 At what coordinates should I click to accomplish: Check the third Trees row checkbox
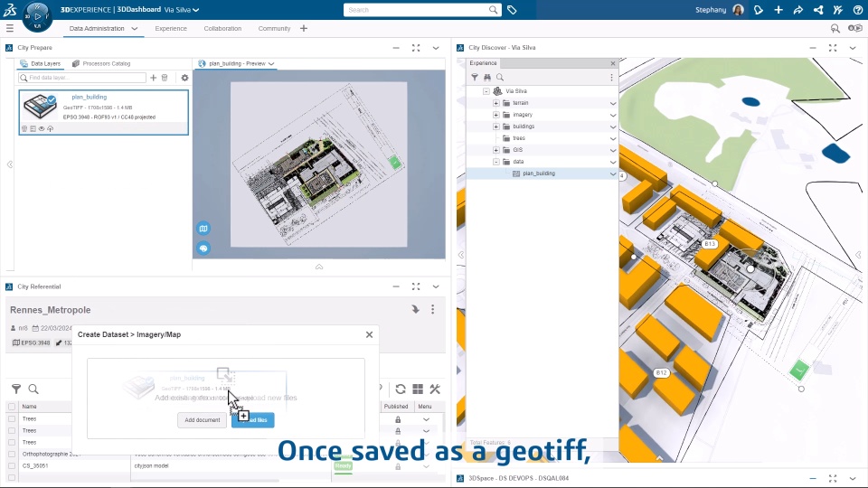12,442
